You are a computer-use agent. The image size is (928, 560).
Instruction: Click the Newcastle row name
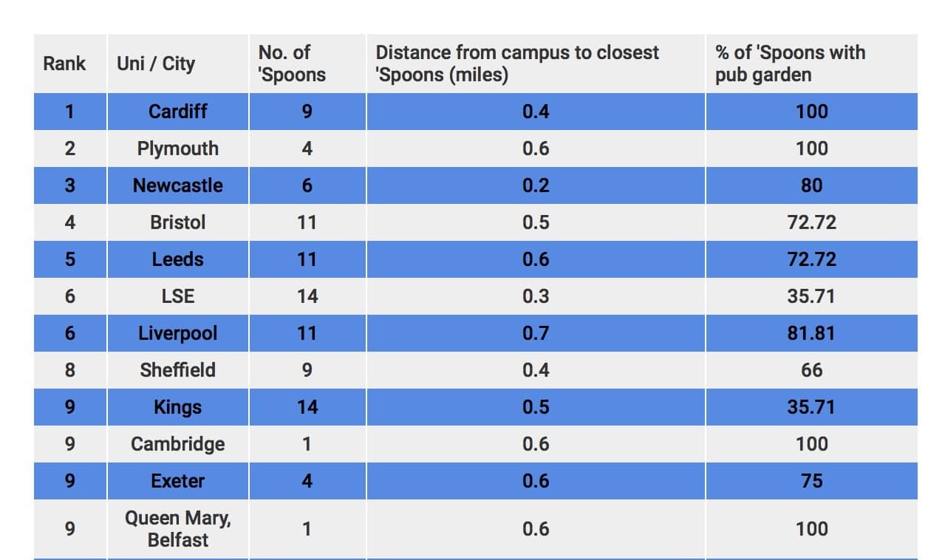pos(177,185)
